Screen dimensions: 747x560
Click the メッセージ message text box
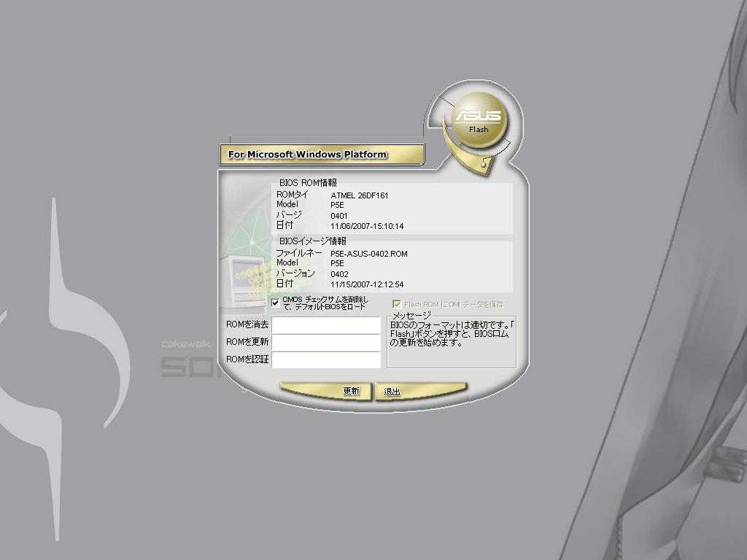click(x=452, y=343)
